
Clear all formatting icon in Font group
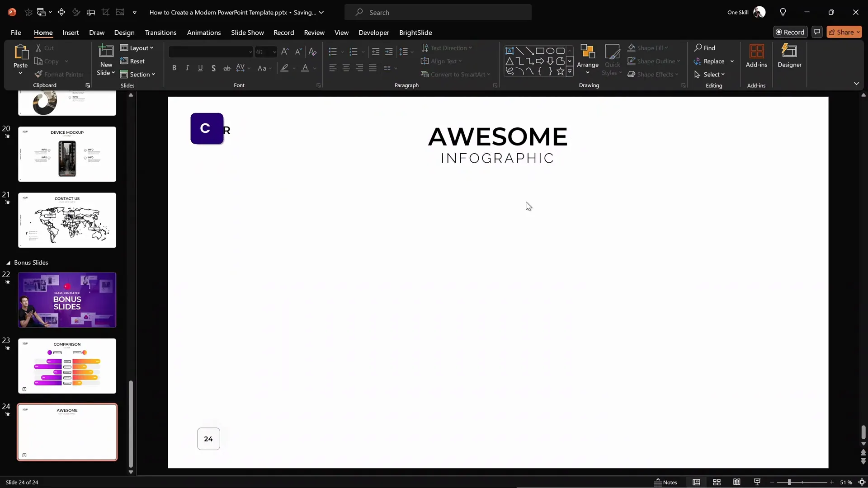[312, 52]
